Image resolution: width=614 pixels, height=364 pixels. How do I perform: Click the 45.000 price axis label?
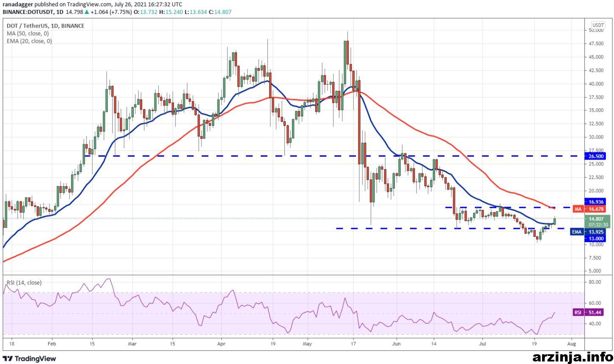coord(595,57)
